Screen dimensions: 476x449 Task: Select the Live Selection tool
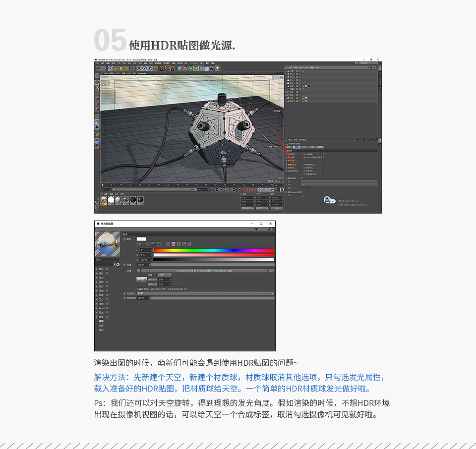click(x=111, y=68)
